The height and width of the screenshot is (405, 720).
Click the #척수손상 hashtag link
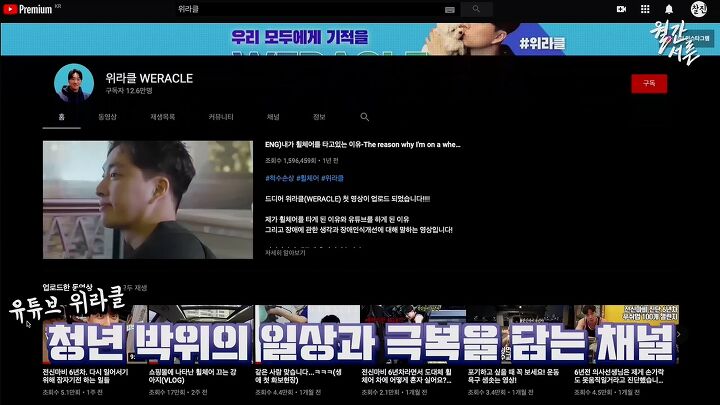(x=279, y=178)
